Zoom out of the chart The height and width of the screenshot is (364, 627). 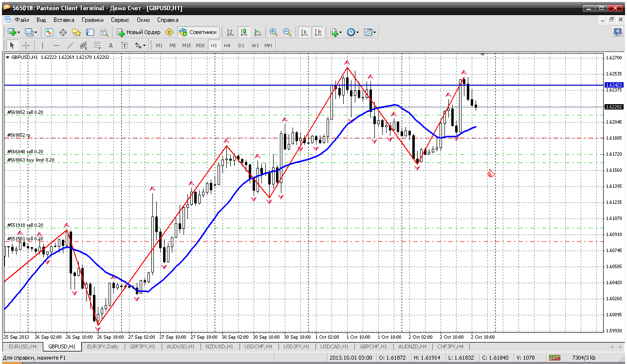click(287, 32)
